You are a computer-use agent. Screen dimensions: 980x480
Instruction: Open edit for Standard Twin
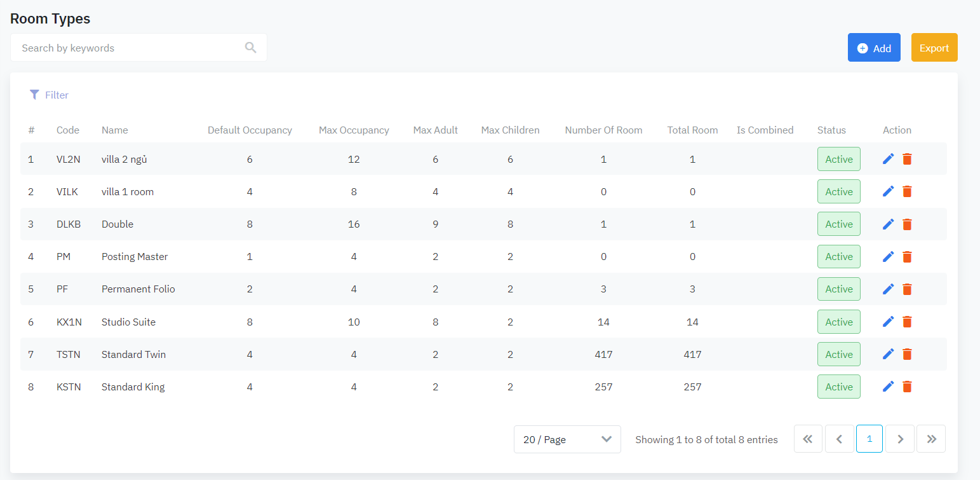pyautogui.click(x=888, y=354)
